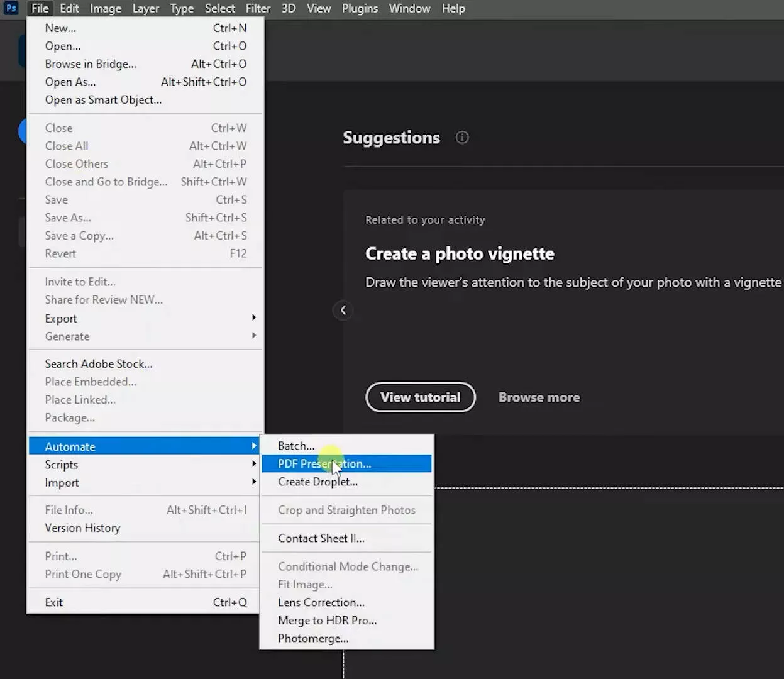The height and width of the screenshot is (679, 784).
Task: Choose Open... from the File menu
Action: pos(145,46)
